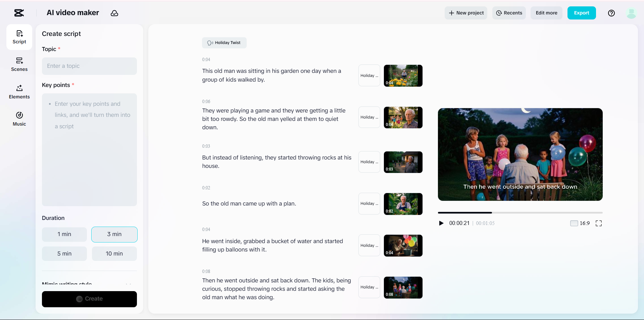Viewport: 644px width, 320px height.
Task: Click the video playback progress bar
Action: tap(520, 213)
